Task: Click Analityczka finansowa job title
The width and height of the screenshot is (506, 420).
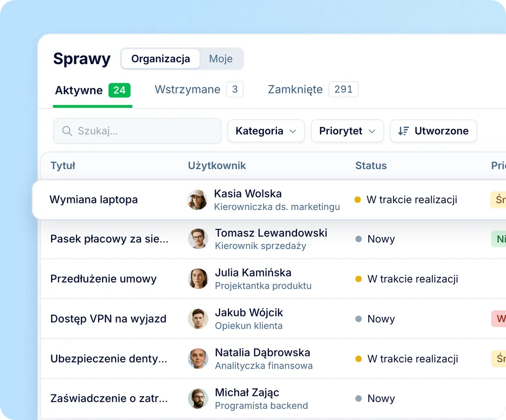Action: 264,366
